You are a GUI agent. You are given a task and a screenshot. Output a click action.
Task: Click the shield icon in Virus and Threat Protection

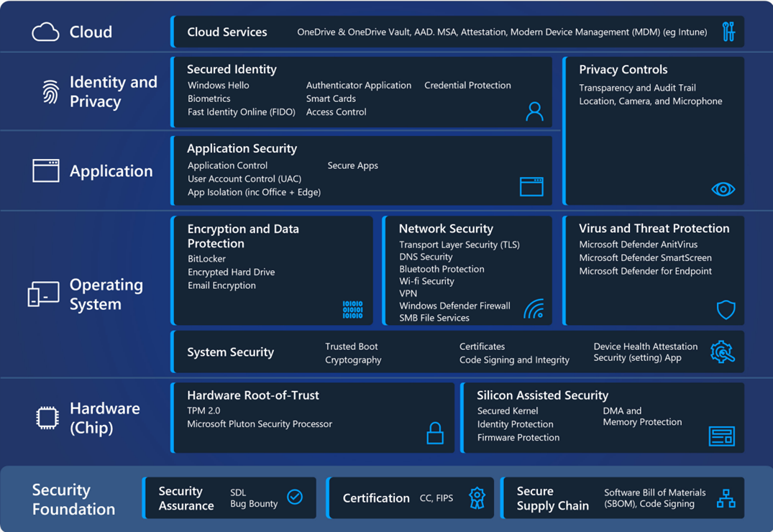(726, 310)
